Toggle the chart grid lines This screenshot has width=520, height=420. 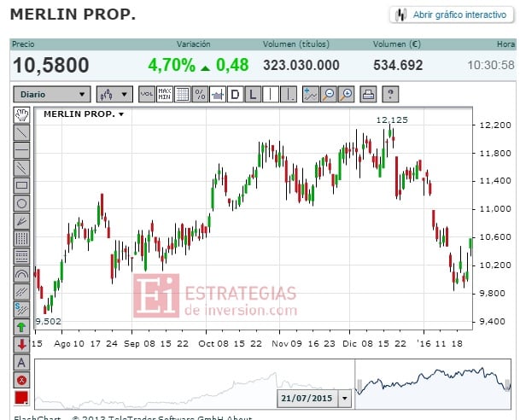182,95
